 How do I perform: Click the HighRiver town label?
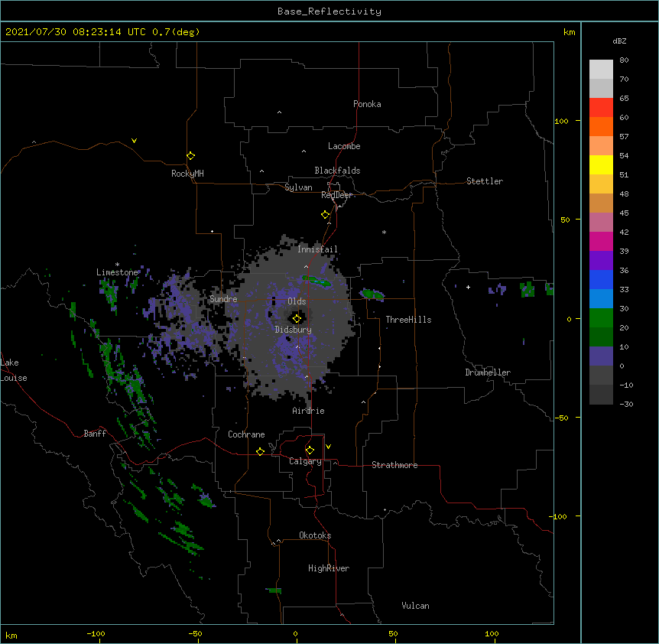329,568
